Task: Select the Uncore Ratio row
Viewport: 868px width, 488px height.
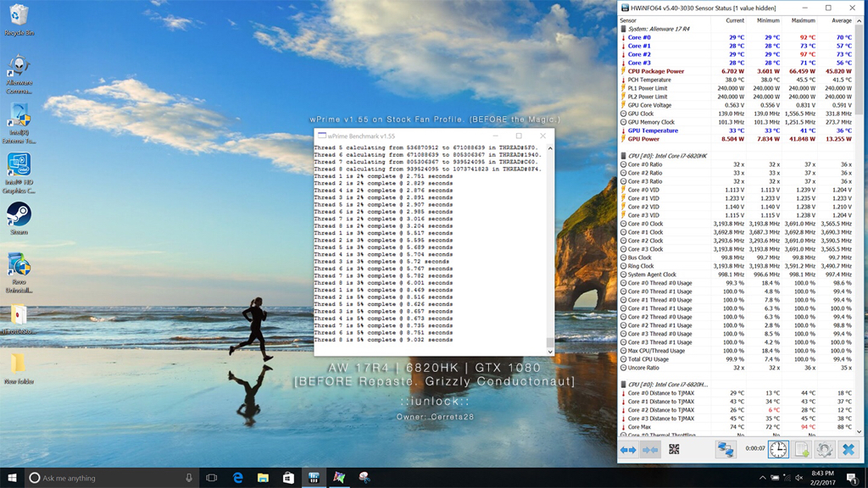Action: click(737, 368)
